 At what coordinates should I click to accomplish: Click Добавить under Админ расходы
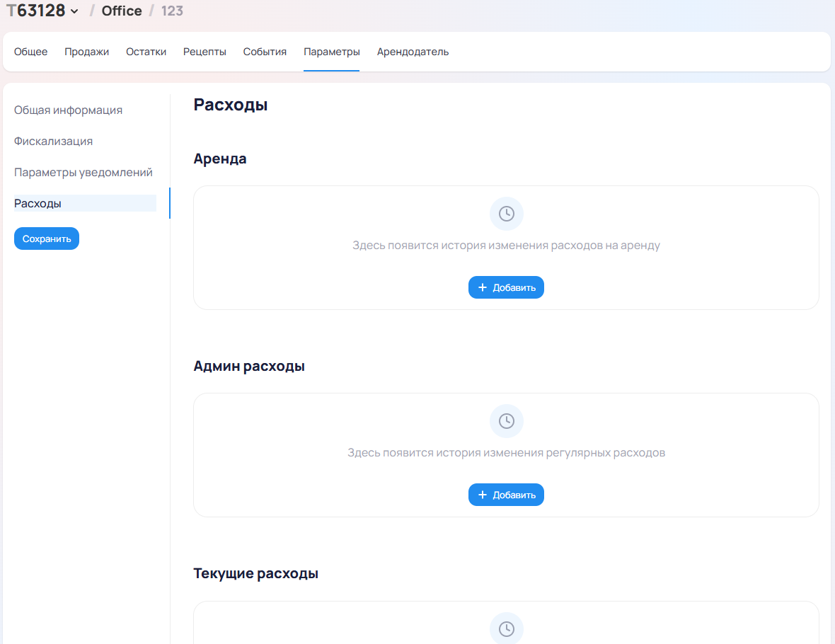[506, 495]
